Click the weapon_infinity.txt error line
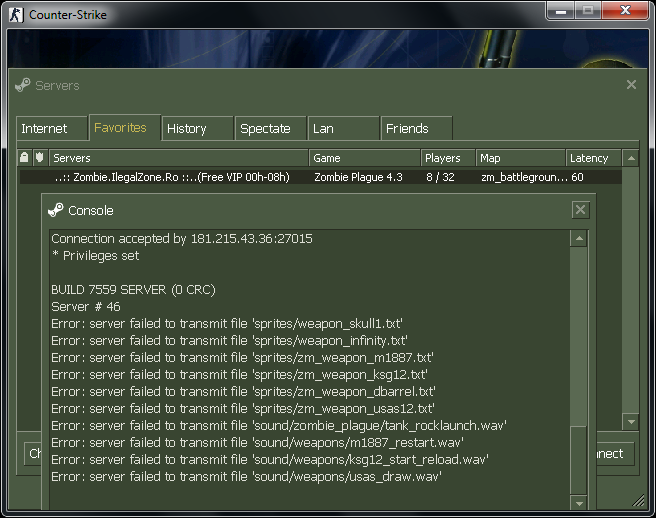 pos(229,341)
